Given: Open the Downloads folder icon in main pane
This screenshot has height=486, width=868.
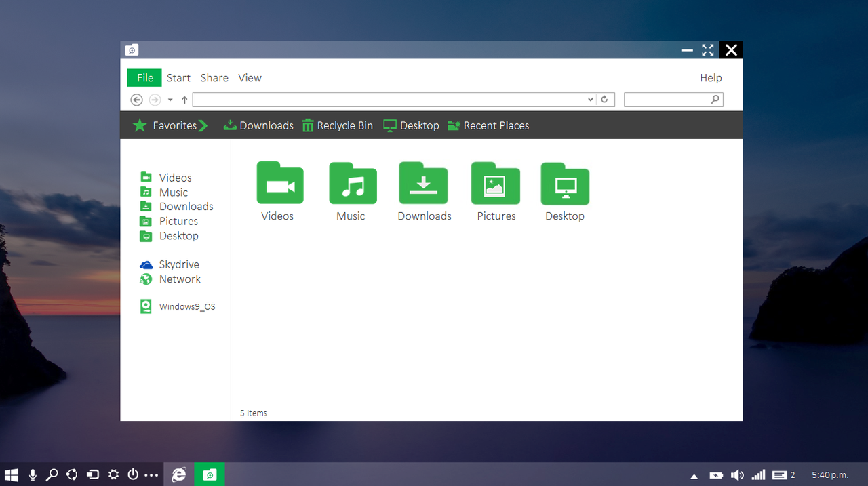Looking at the screenshot, I should pyautogui.click(x=423, y=183).
